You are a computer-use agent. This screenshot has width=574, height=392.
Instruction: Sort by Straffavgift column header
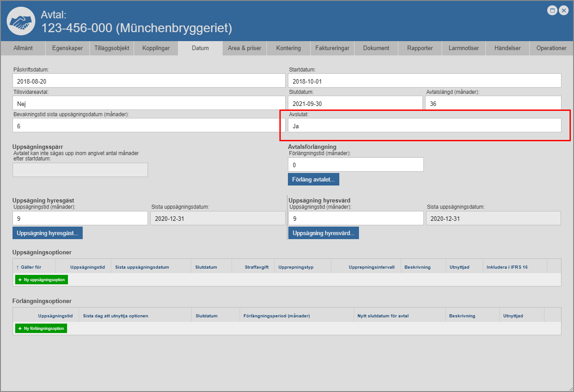click(256, 267)
